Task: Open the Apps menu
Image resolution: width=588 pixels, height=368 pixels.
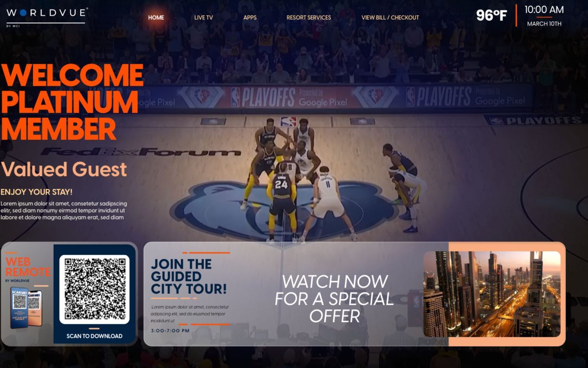Action: (250, 18)
